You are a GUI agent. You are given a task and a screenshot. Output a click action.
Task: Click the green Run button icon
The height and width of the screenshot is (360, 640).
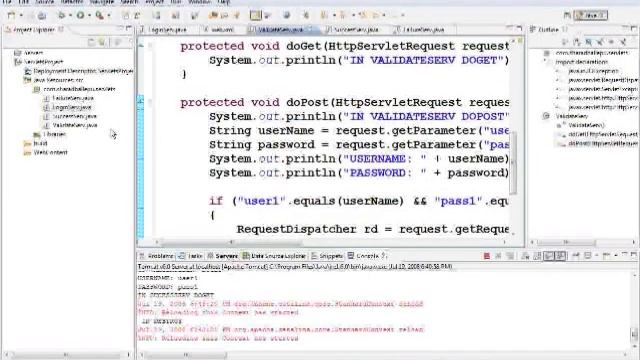click(80, 15)
